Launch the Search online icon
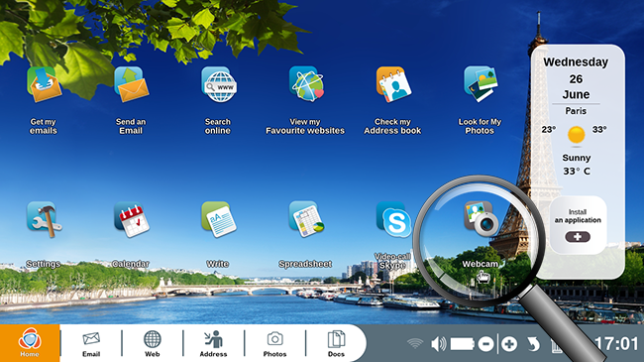This screenshot has width=644, height=362. [219, 84]
